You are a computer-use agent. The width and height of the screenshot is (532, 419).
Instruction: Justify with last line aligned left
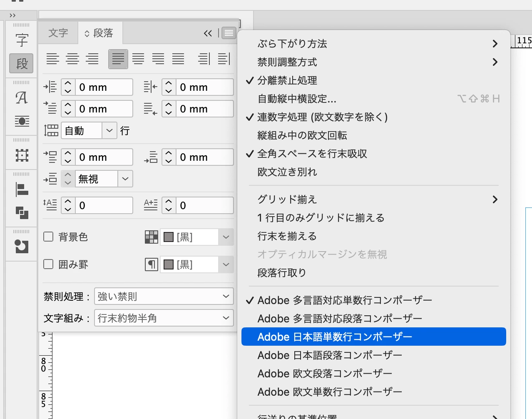(118, 59)
